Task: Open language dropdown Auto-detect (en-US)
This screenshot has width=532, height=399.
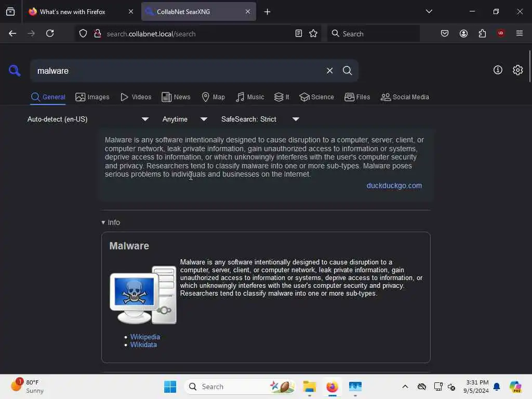Action: [x=88, y=119]
